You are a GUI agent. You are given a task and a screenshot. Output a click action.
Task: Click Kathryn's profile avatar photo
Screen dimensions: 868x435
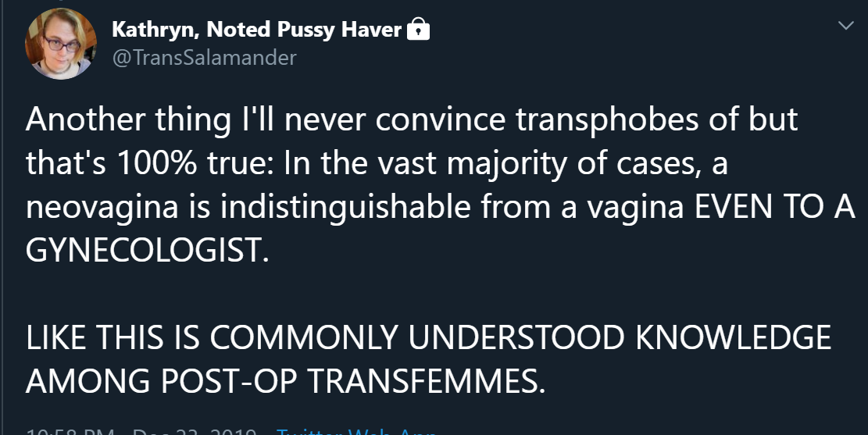click(61, 45)
